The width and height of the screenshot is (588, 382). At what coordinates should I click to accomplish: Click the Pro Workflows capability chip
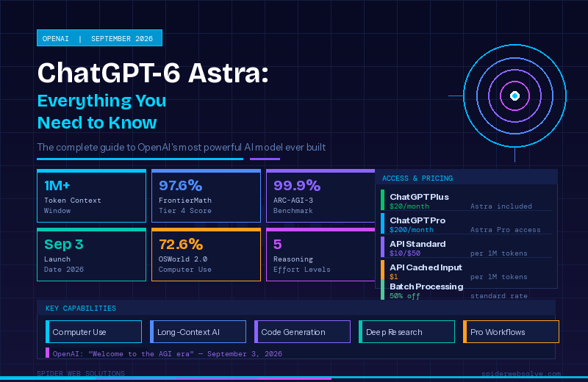pos(511,332)
